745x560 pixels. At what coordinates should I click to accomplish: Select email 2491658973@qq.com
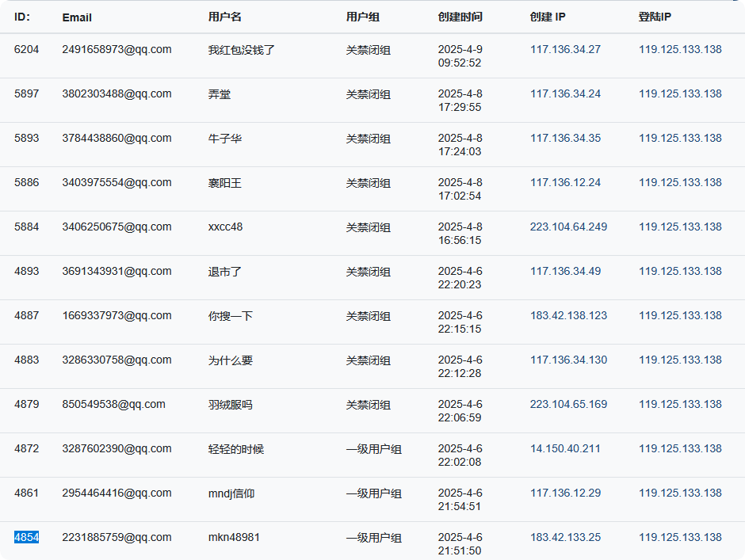point(117,49)
